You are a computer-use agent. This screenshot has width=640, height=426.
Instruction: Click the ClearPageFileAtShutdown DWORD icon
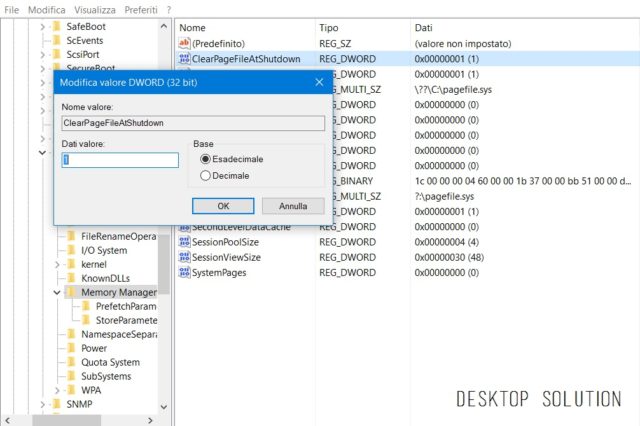pos(184,60)
